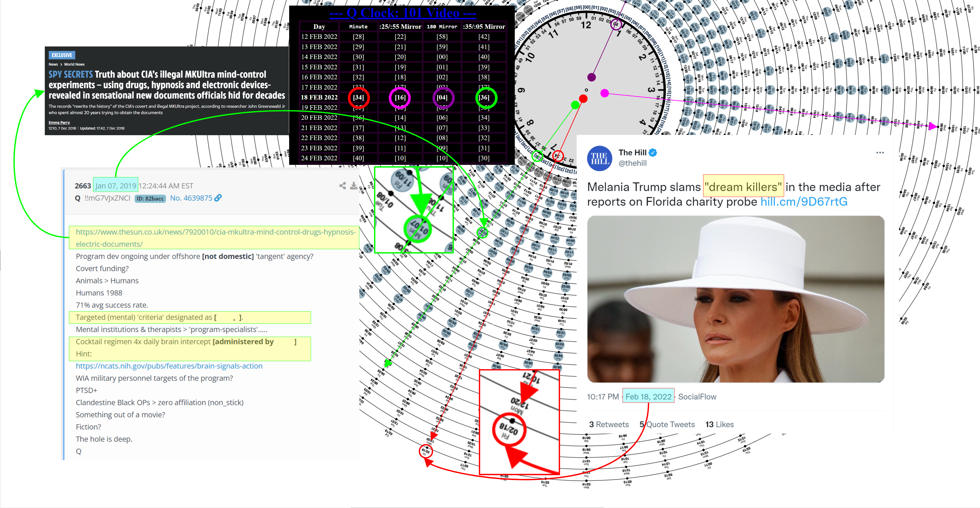Open thesun.co.uk MKUltra article link
980x508 pixels.
[x=215, y=238]
